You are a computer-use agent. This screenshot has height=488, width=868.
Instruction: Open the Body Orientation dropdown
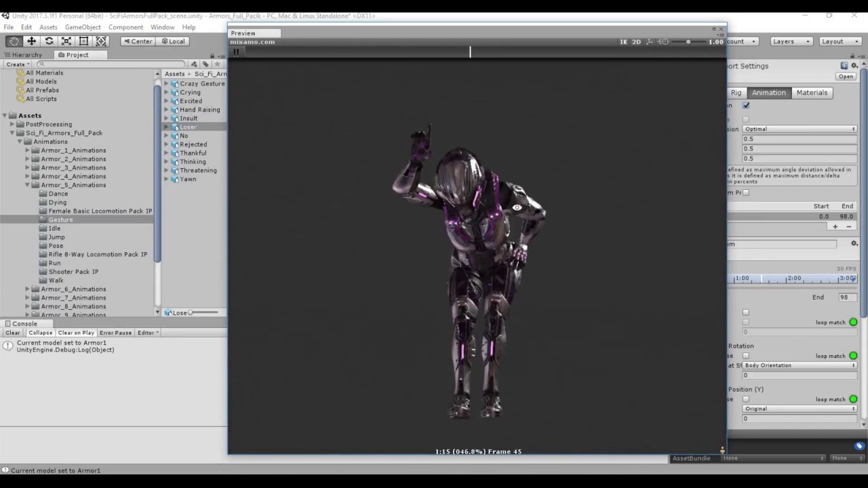[x=800, y=365]
